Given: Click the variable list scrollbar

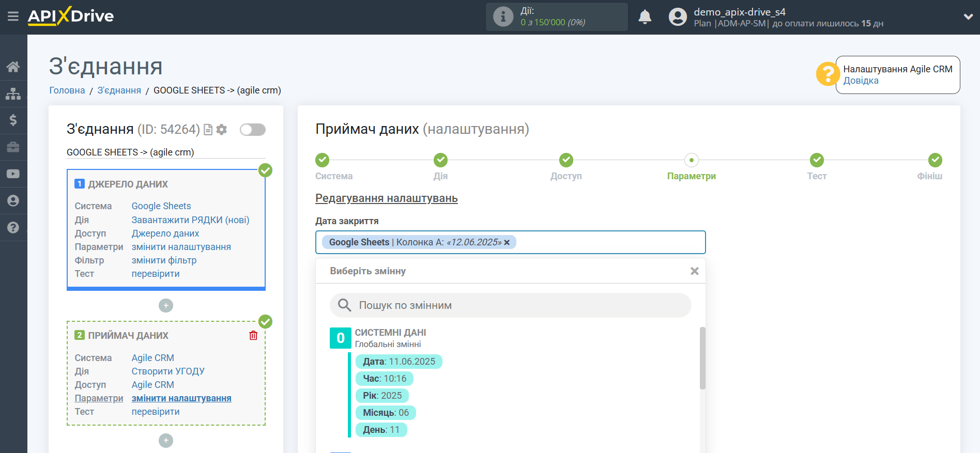Looking at the screenshot, I should point(702,358).
